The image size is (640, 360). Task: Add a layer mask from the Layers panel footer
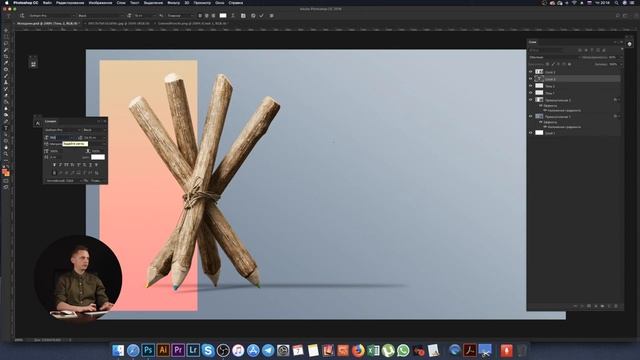click(x=589, y=306)
